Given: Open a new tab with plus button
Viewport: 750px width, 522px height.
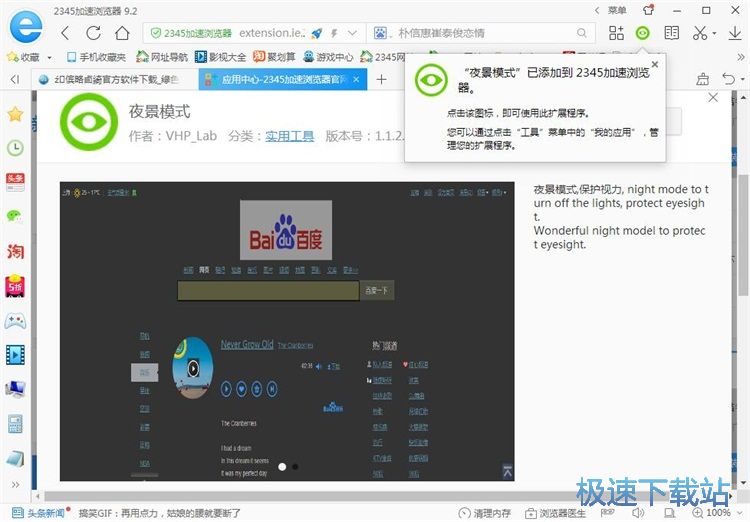Looking at the screenshot, I should [x=381, y=79].
